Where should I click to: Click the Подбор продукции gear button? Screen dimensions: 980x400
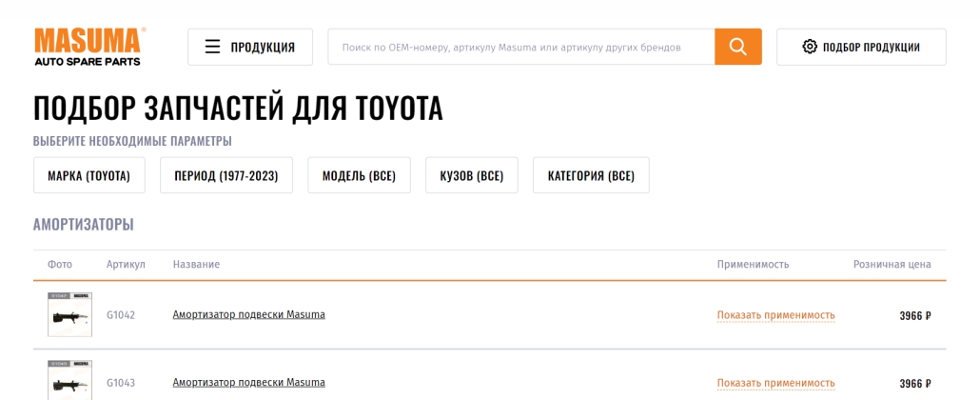click(861, 47)
